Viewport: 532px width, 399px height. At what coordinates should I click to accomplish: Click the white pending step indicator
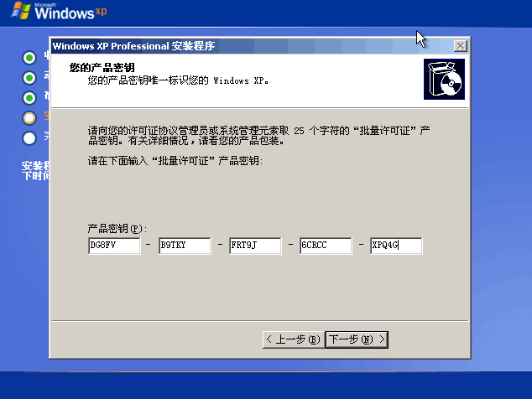point(29,137)
